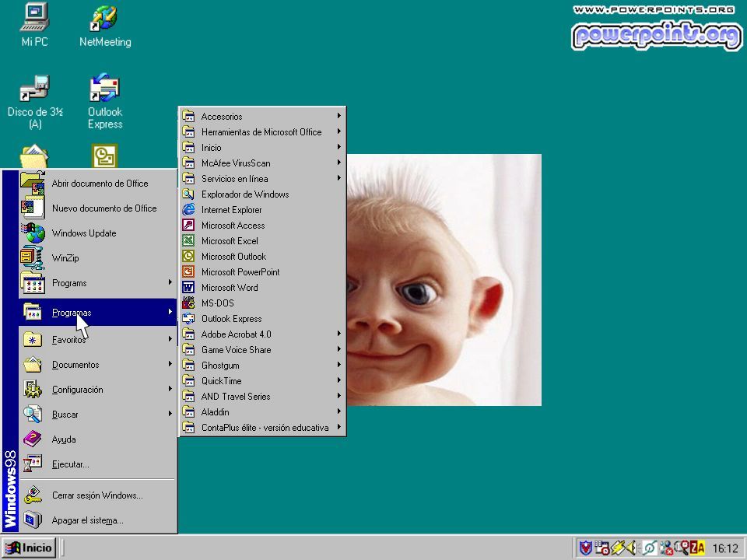This screenshot has height=560, width=747.
Task: Click the MS-DOS icon
Action: 188,303
